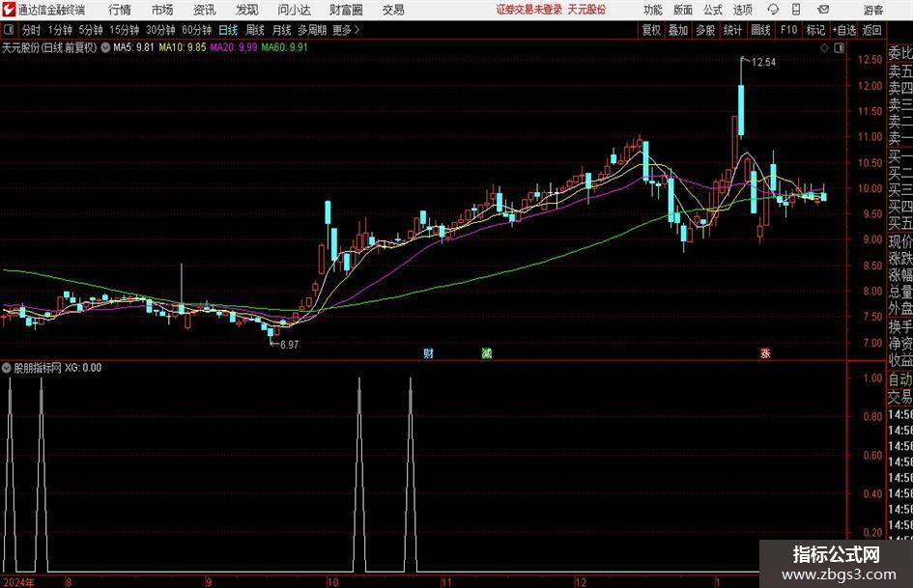Expand the 股朋指标网 sub-indicator dropdown arrow

(x=7, y=367)
